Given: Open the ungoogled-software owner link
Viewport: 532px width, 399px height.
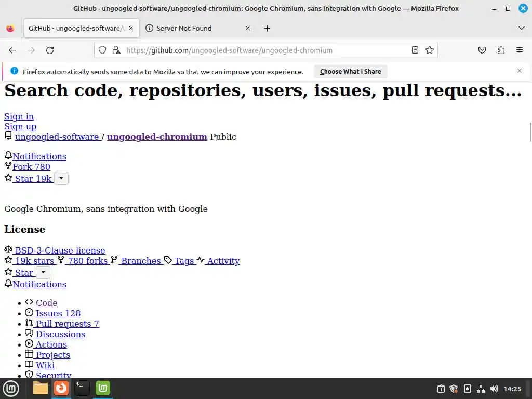Looking at the screenshot, I should pos(57,137).
